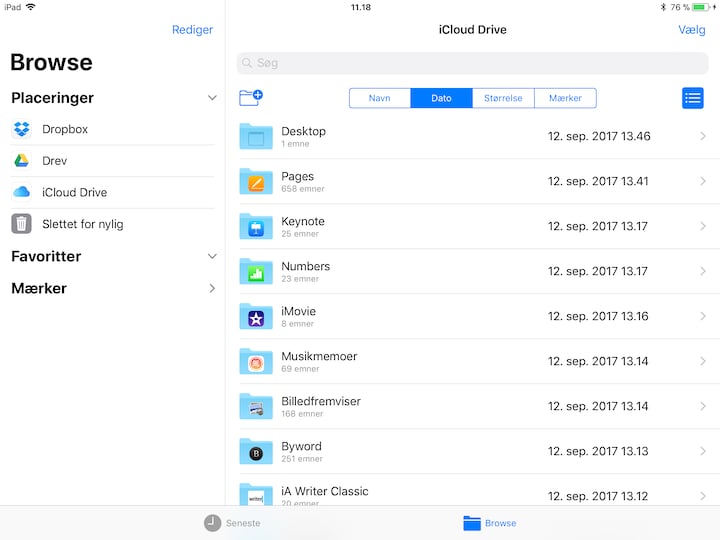Open the Keynote folder
Screen dimensions: 720x540
click(472, 226)
